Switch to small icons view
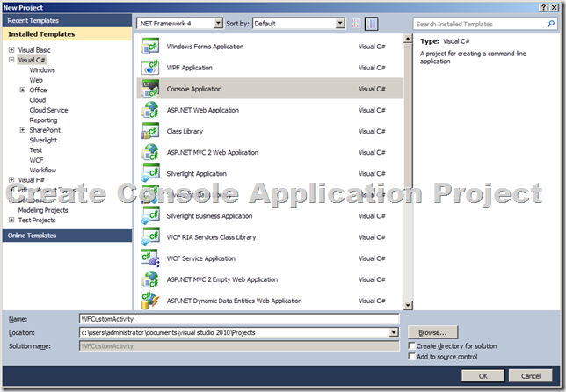Image resolution: width=566 pixels, height=392 pixels. point(356,24)
